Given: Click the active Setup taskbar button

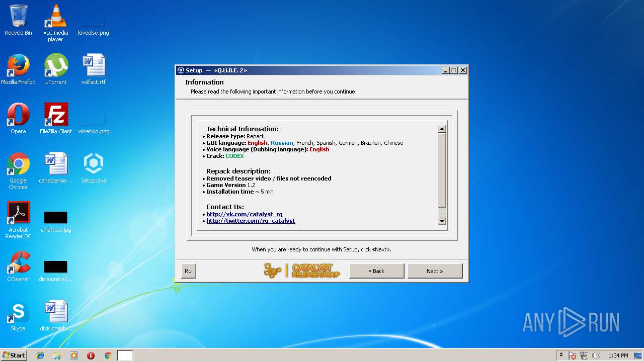Looking at the screenshot, I should pos(125,355).
